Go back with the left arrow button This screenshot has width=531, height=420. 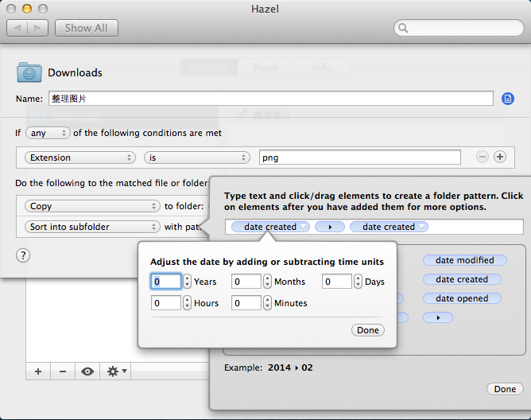(x=17, y=28)
